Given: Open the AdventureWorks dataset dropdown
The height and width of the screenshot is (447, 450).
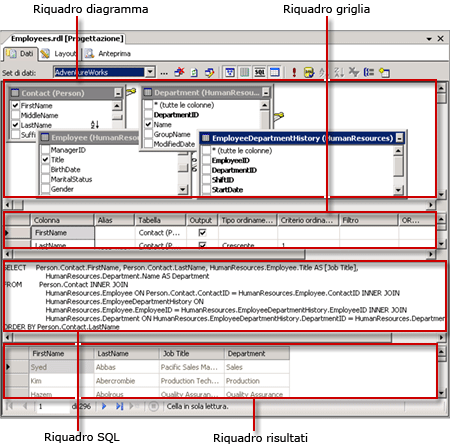Looking at the screenshot, I should (x=150, y=72).
